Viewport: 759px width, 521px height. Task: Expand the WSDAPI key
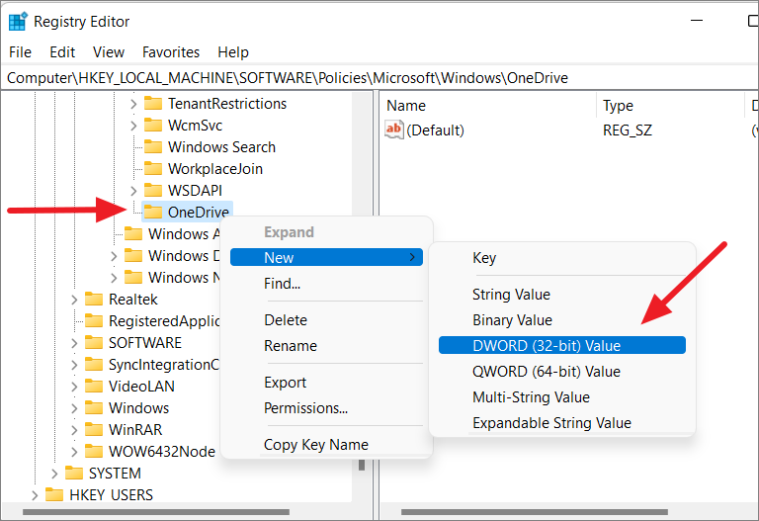[133, 191]
